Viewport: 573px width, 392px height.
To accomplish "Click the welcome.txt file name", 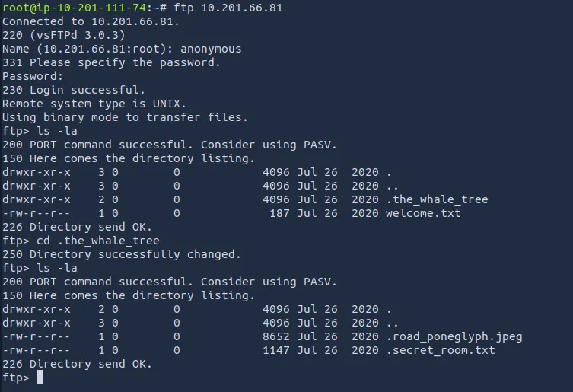I will point(423,213).
